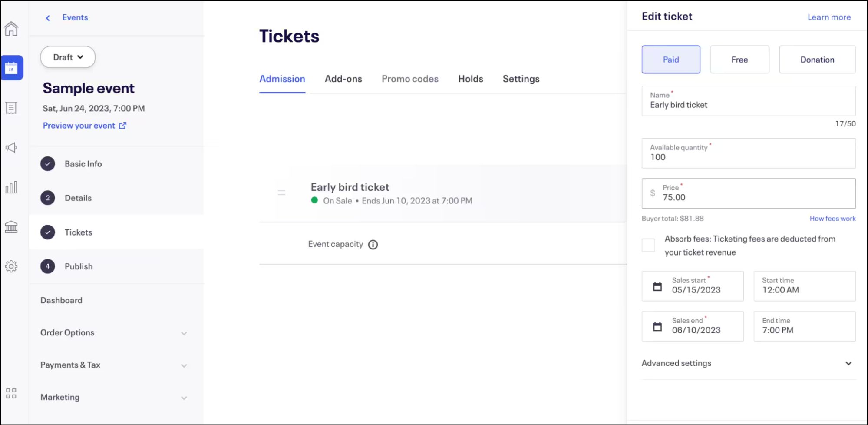Image resolution: width=868 pixels, height=425 pixels.
Task: Click the external link icon beside Preview your event
Action: (x=123, y=126)
